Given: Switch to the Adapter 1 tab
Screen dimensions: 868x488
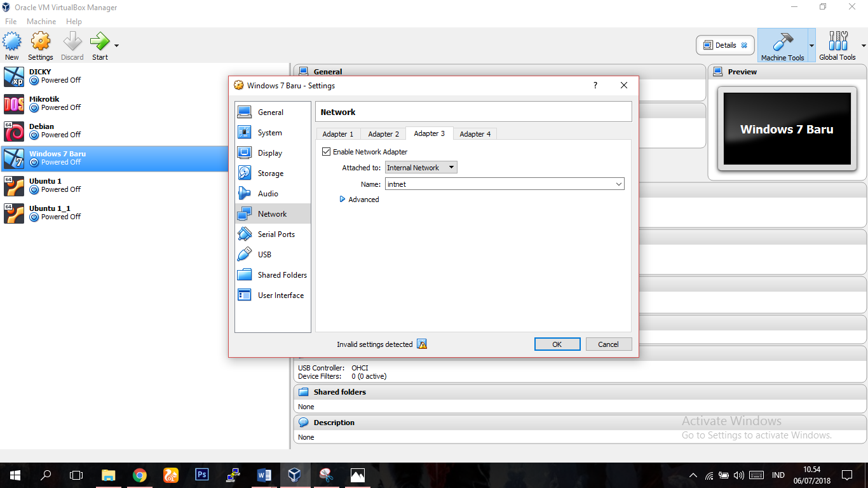Looking at the screenshot, I should [337, 133].
